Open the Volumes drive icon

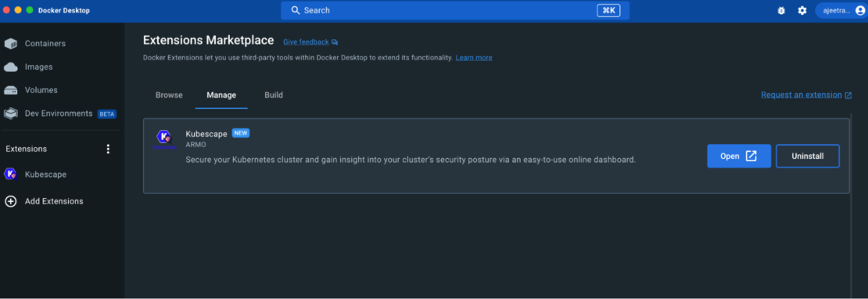(x=10, y=90)
